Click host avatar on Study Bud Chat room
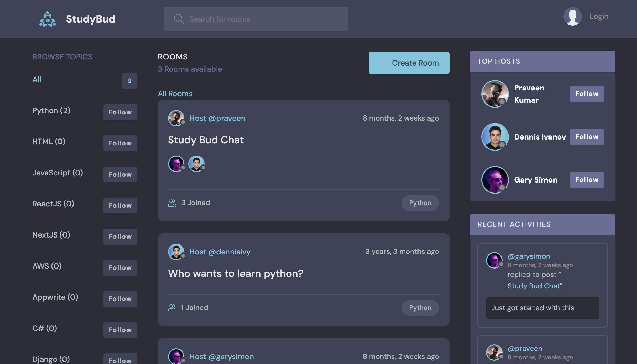The width and height of the screenshot is (637, 364). tap(176, 118)
